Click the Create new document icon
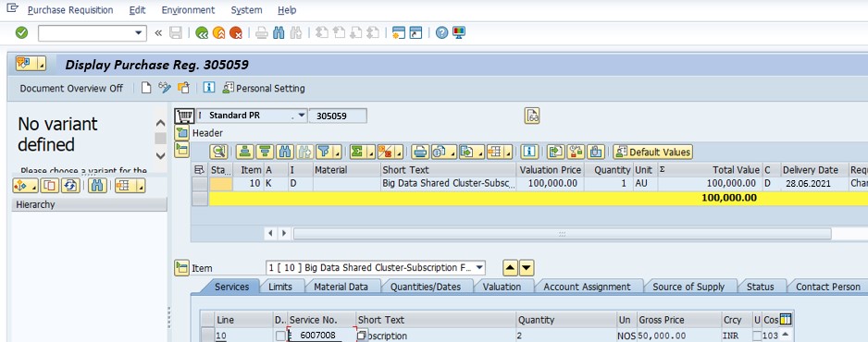 tap(146, 88)
